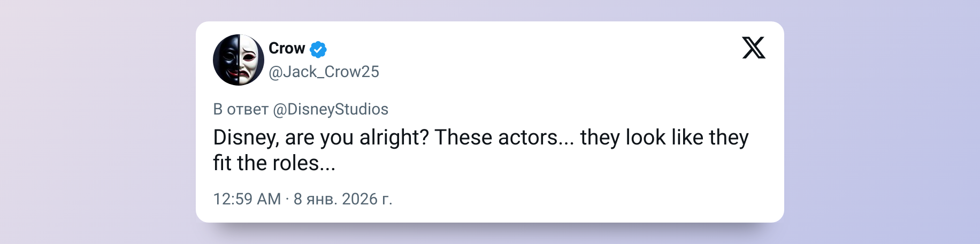Viewport: 980px width, 244px height.
Task: Click the phrase "These actors..."
Action: click(504, 138)
